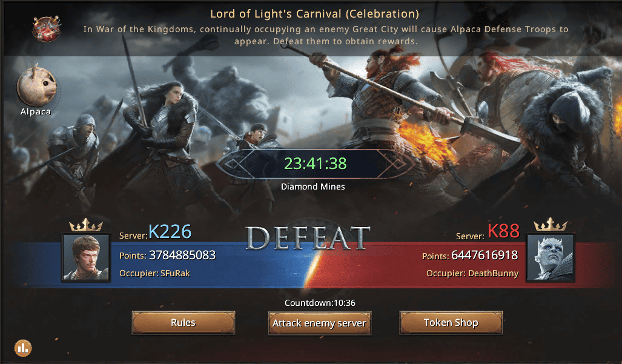622x364 pixels.
Task: Click occupier name DeathBunny
Action: 493,273
